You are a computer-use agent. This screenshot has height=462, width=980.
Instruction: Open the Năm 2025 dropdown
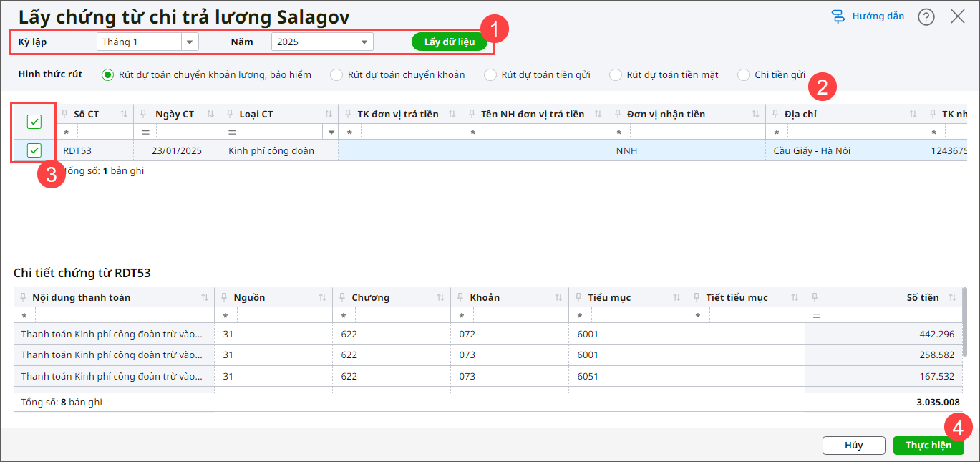point(365,42)
